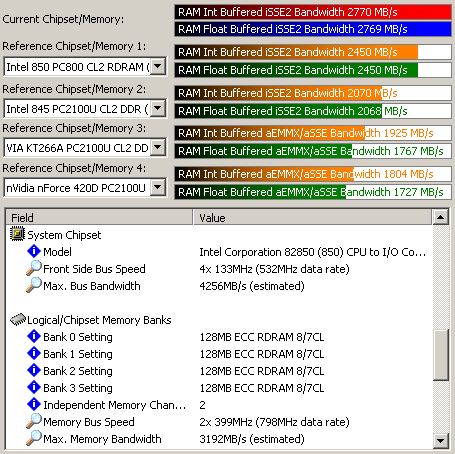Click info icon for Independent Memory Channels
This screenshot has width=455, height=454.
[34, 404]
